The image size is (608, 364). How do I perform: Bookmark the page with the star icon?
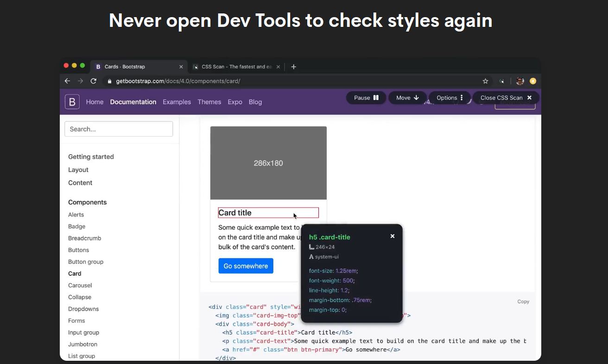pyautogui.click(x=485, y=81)
